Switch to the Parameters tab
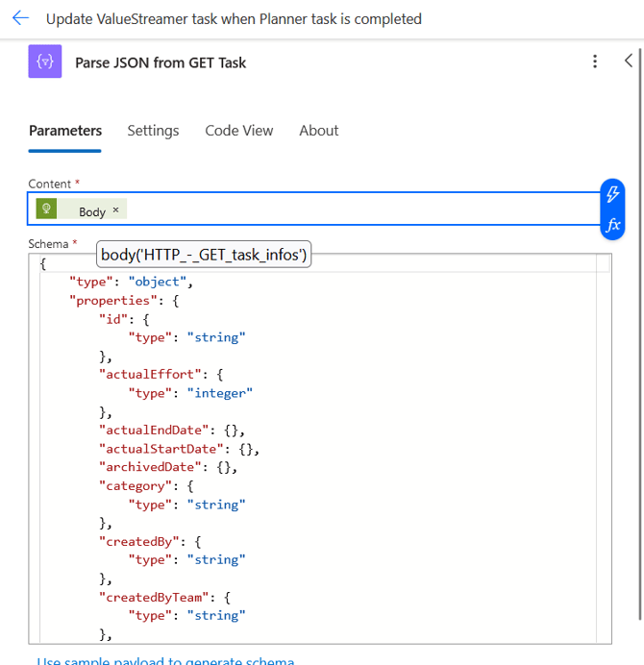 click(64, 131)
